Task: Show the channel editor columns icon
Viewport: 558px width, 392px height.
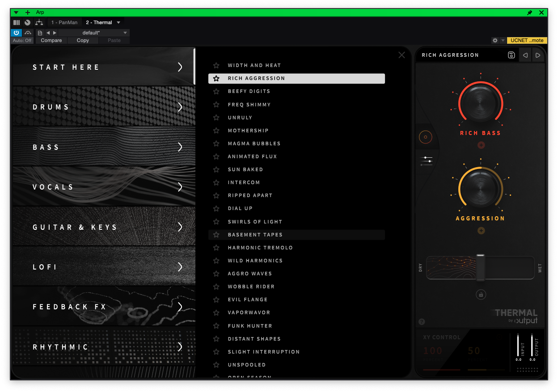Action: (x=17, y=22)
